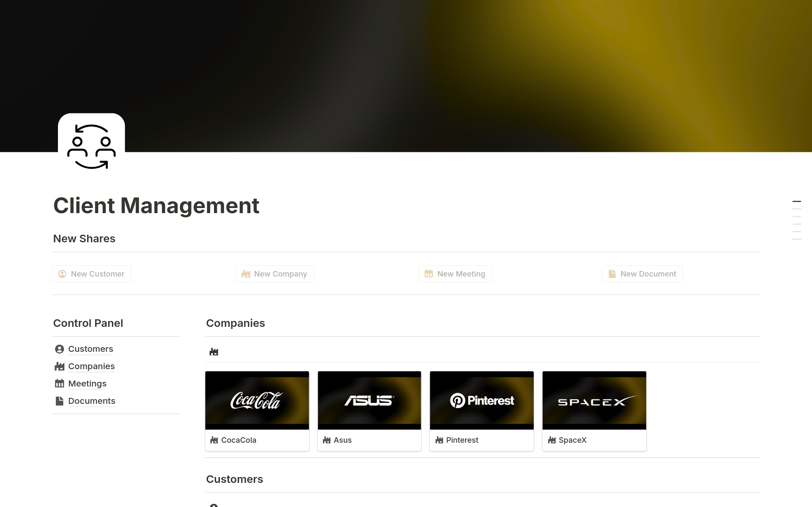Click the calendar icon next to Meetings
Viewport: 812px width, 507px height.
tap(59, 384)
